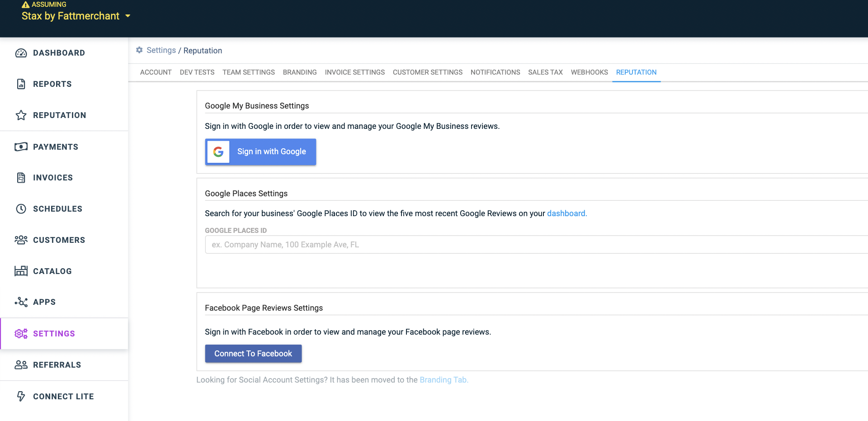Click into the Google Places ID field
Screen dimensions: 868x421
click(536, 245)
